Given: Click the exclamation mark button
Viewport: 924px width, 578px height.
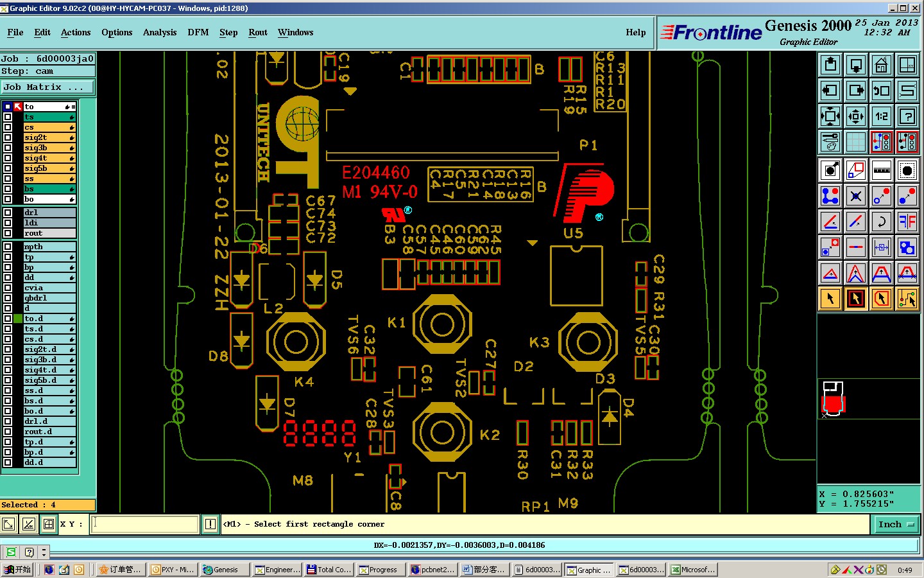Looking at the screenshot, I should [210, 524].
